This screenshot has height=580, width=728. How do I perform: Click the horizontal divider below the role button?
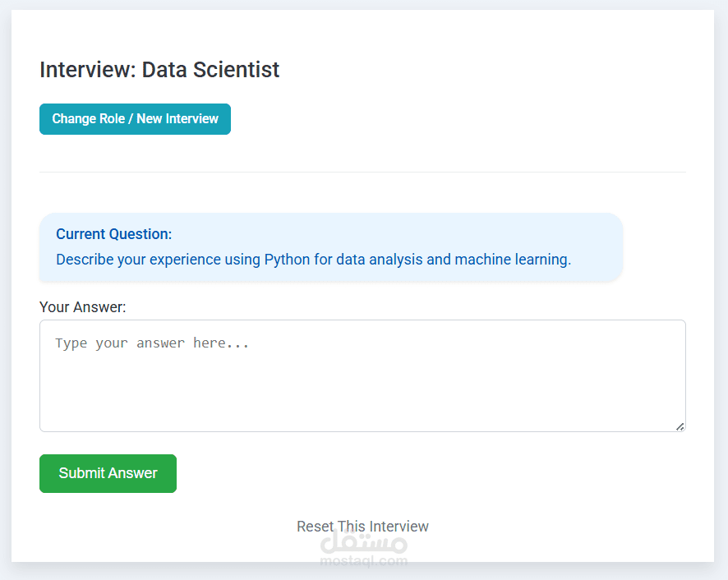pos(362,173)
